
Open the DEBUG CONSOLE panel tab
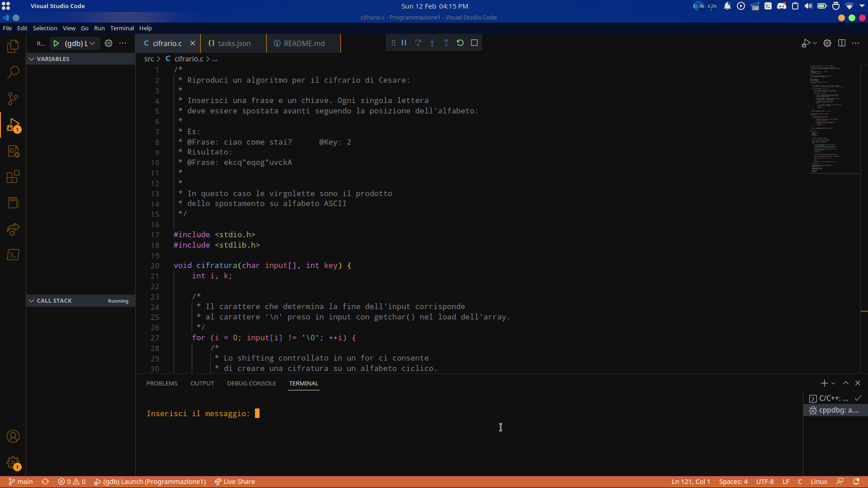[251, 384]
